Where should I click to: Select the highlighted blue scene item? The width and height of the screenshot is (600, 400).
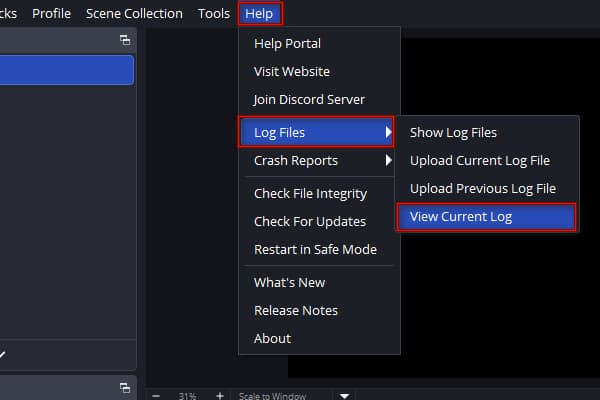[x=67, y=70]
